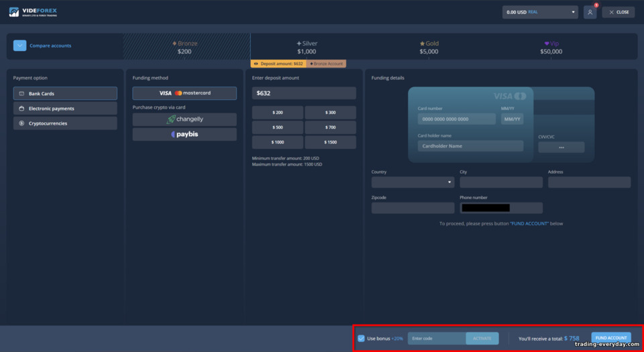
Task: Open the user profile icon
Action: [x=590, y=12]
